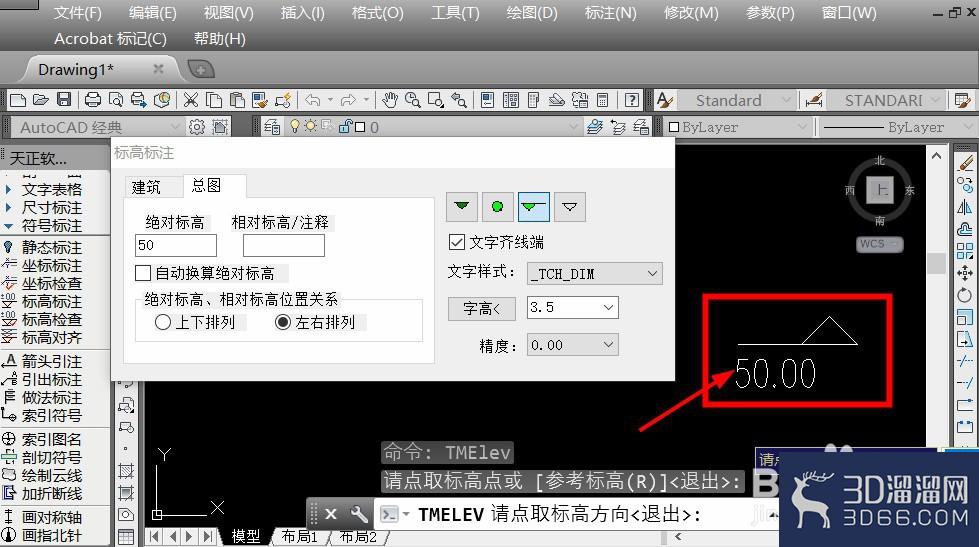Click 箭头引注 in 天正 panel
This screenshot has height=547, width=979.
coord(52,362)
